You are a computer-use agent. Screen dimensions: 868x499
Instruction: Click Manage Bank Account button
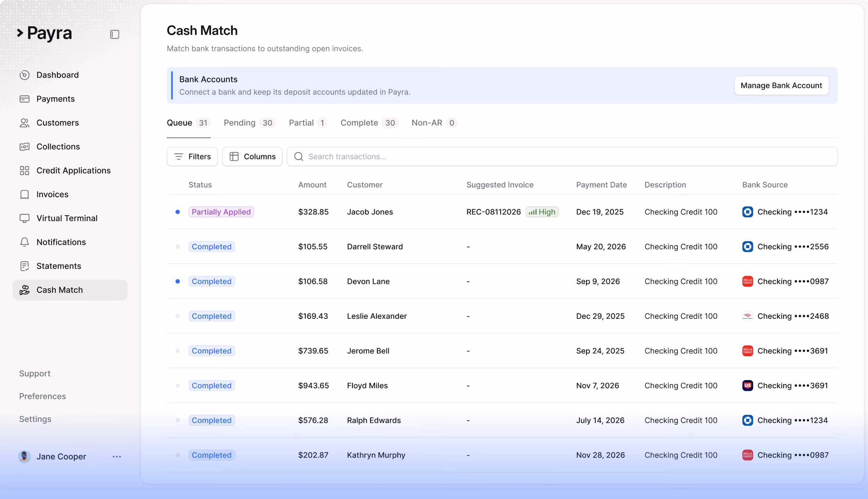781,86
